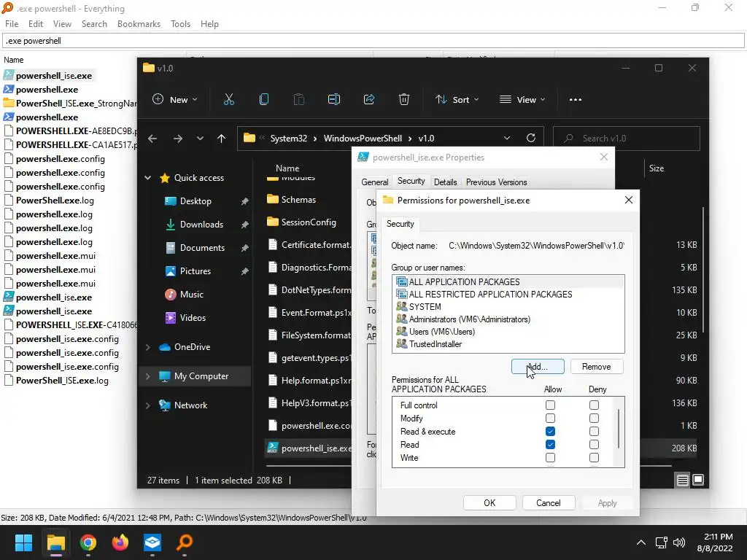Click the Rename icon in Explorer toolbar
The height and width of the screenshot is (560, 747).
coord(334,99)
